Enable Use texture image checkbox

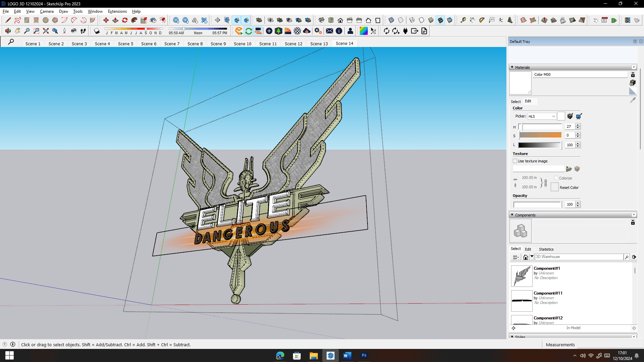[515, 161]
